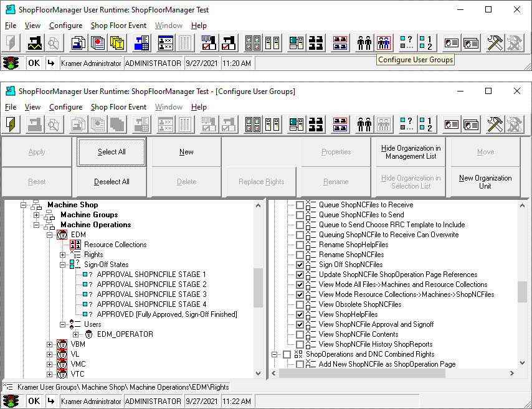This screenshot has height=409, width=532.
Task: Click the rights list horizontal scrollbar thumb
Action: 362,374
